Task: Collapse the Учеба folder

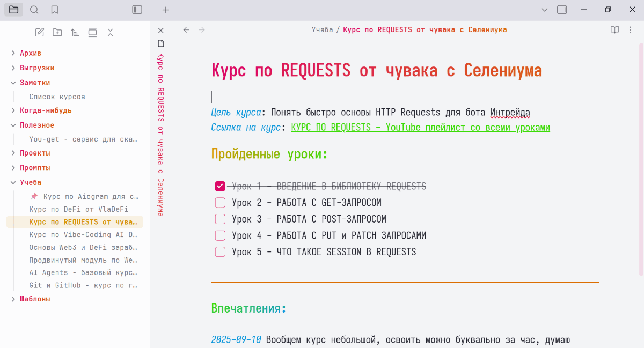Action: [30, 182]
